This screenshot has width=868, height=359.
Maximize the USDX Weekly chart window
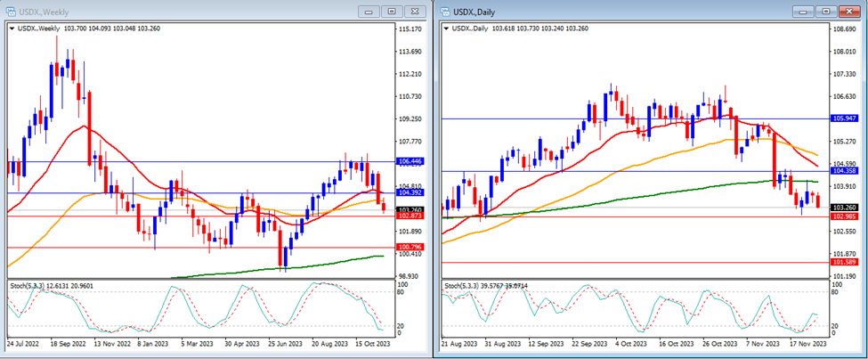(392, 12)
